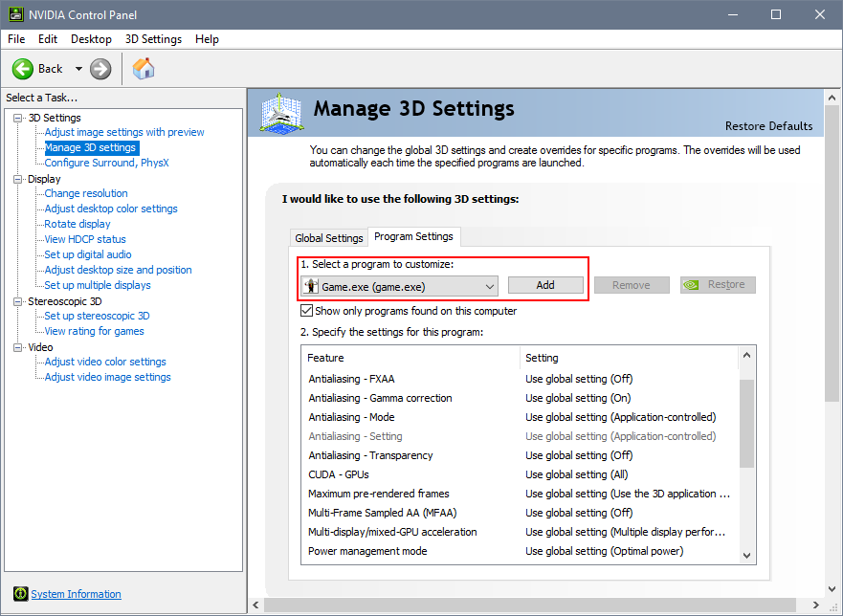Open the System Information link

77,594
